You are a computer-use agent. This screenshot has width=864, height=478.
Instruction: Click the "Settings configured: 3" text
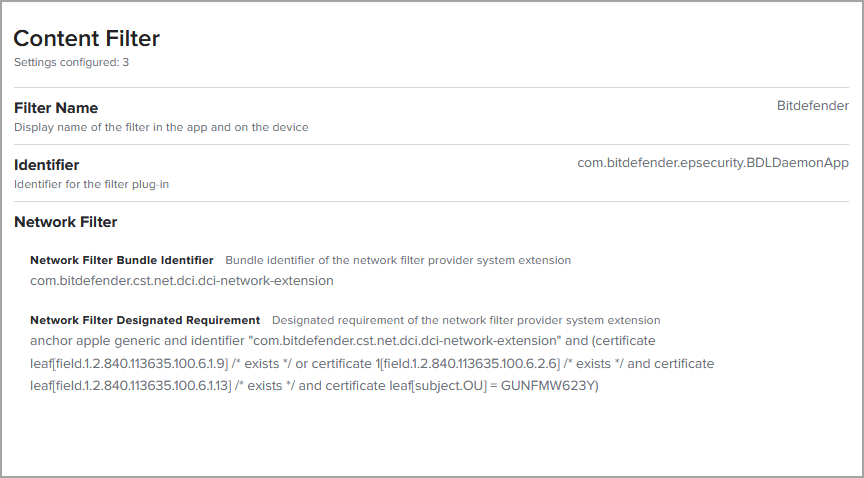(x=71, y=62)
